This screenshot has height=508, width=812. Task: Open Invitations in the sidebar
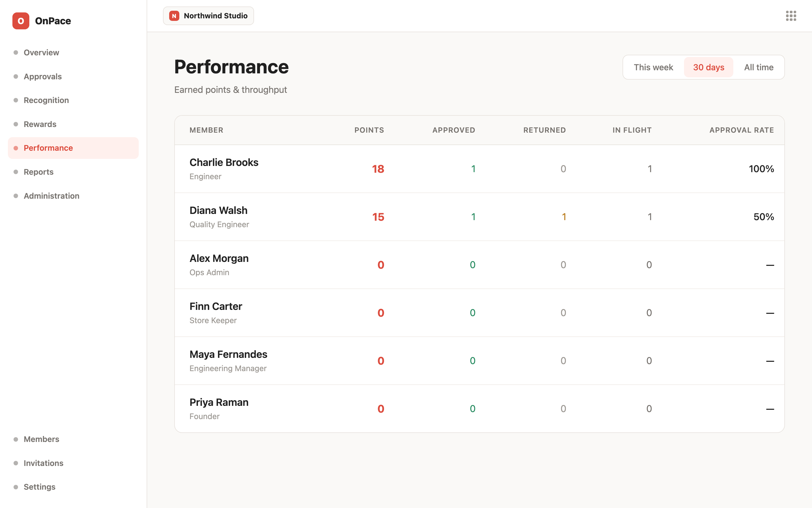click(73, 463)
